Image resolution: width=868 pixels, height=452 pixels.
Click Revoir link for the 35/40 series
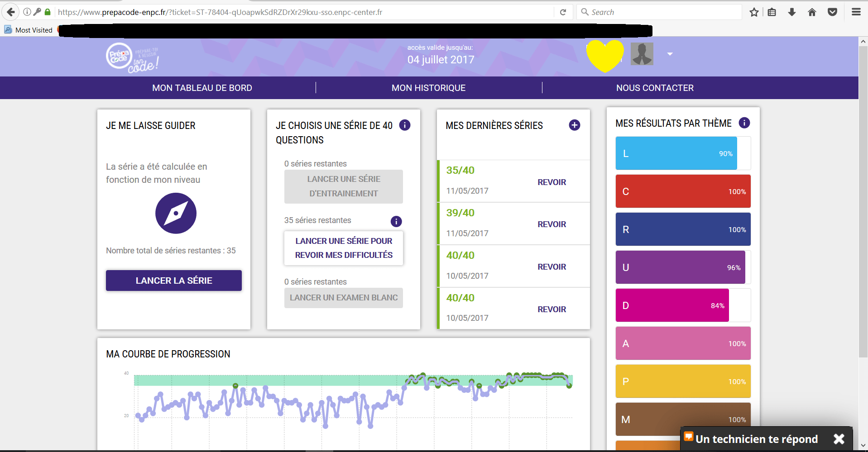pyautogui.click(x=551, y=182)
